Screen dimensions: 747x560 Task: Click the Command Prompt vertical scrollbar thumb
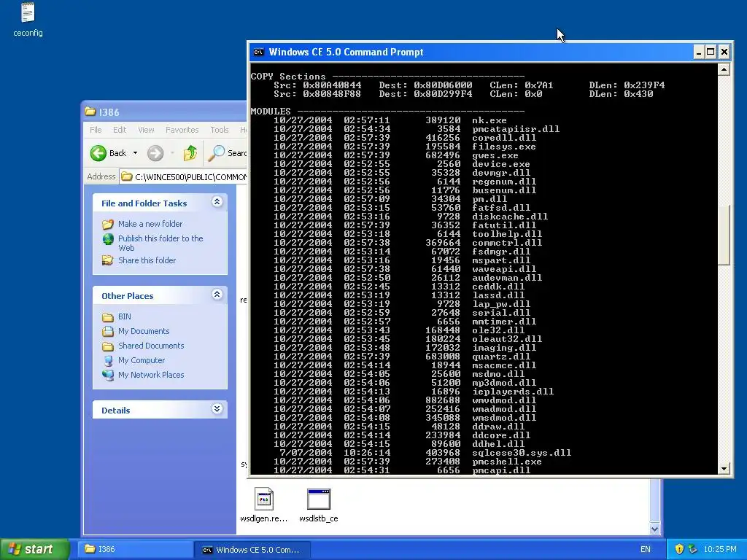[x=724, y=235]
